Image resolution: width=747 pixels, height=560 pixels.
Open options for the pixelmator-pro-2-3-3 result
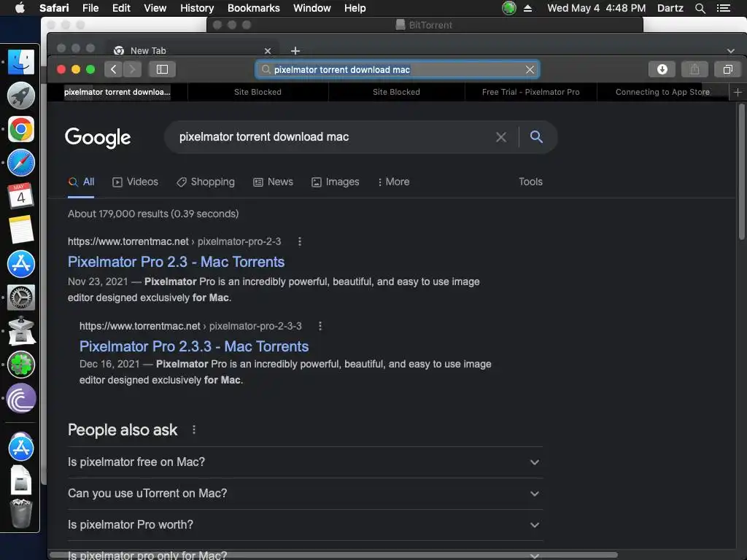pos(320,326)
